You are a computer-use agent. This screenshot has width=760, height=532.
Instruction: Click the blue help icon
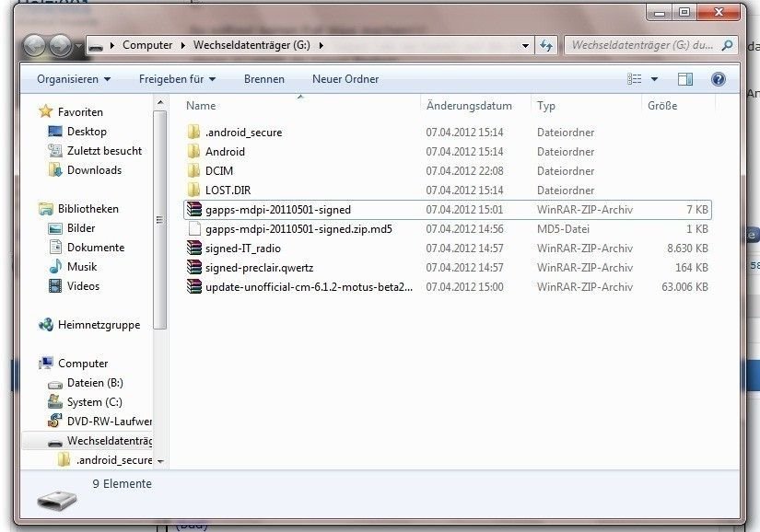point(718,79)
